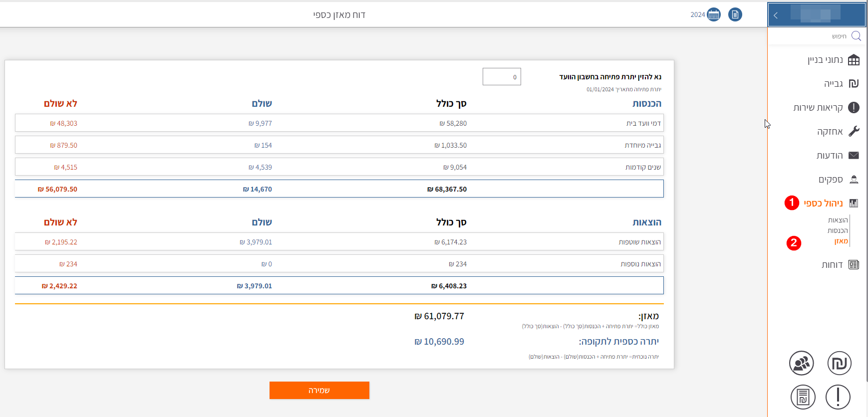Click the document report icon in header
The height and width of the screenshot is (417, 868).
tap(735, 14)
